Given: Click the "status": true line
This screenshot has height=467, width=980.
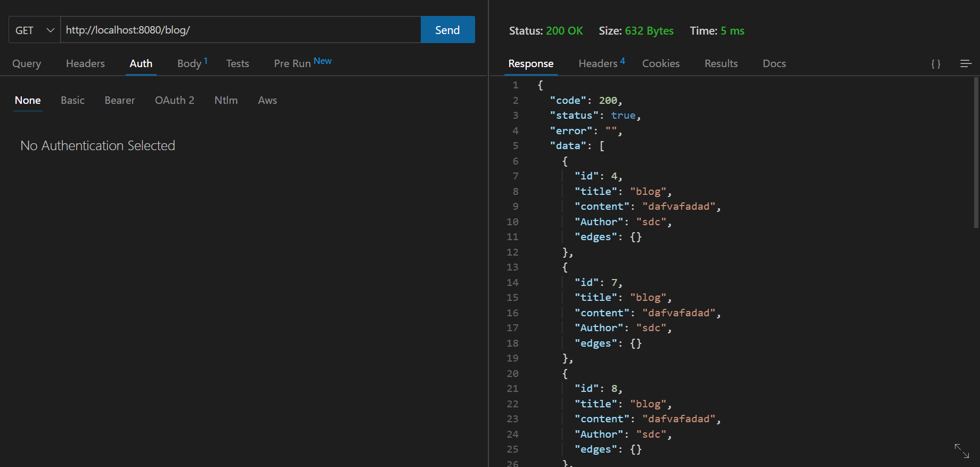Looking at the screenshot, I should coord(595,115).
